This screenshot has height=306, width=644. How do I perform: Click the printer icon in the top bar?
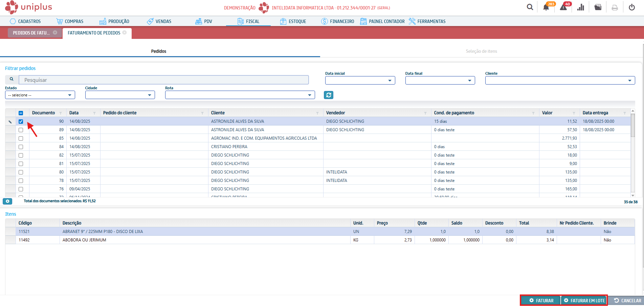[615, 7]
